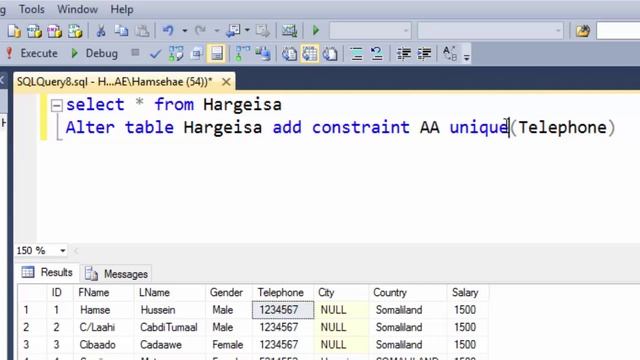The width and height of the screenshot is (640, 360).
Task: Open the Undo history dropdown arrow
Action: pyautogui.click(x=184, y=31)
